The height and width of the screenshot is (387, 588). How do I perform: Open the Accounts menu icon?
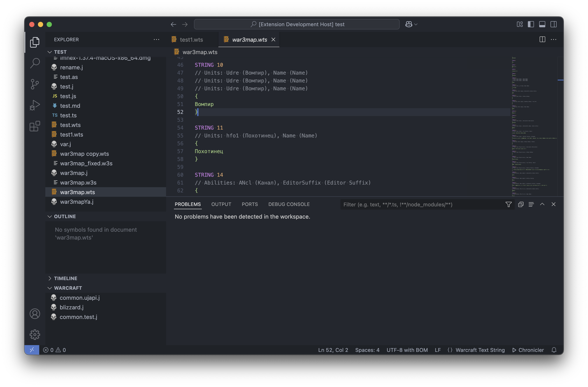[x=35, y=313]
